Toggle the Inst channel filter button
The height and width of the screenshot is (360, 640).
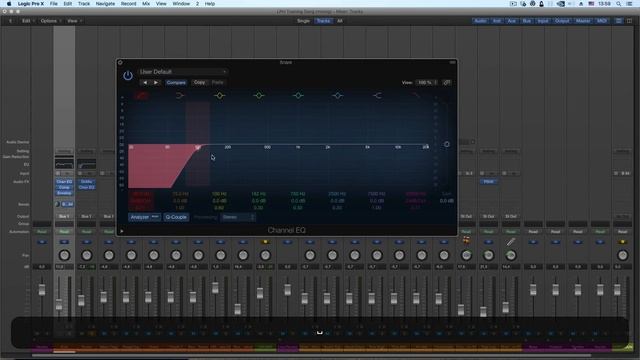497,21
